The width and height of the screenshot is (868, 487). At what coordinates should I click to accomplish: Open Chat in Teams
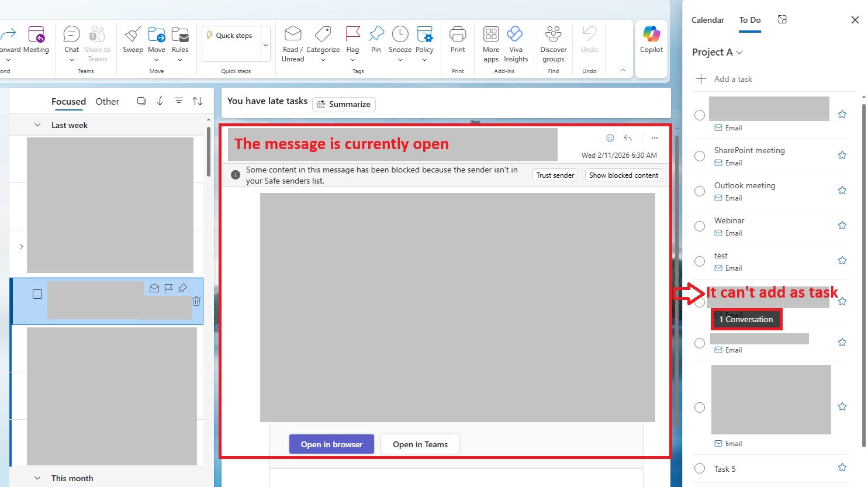(x=71, y=34)
